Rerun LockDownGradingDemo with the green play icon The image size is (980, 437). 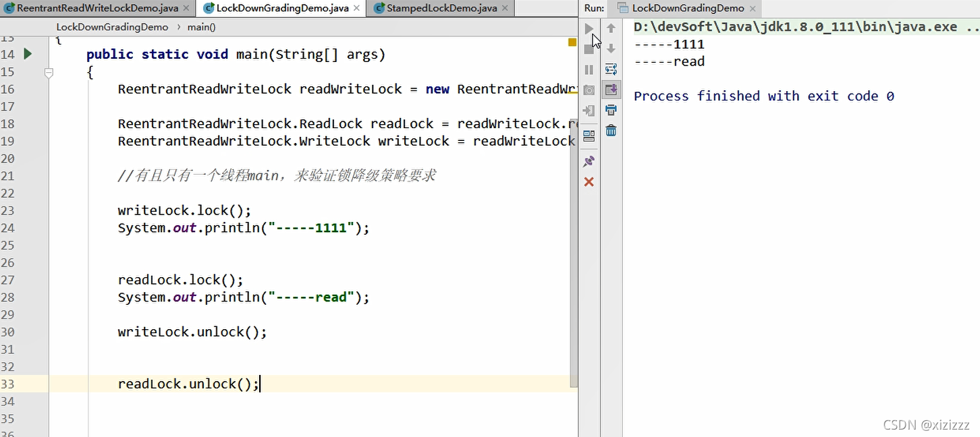[x=589, y=28]
